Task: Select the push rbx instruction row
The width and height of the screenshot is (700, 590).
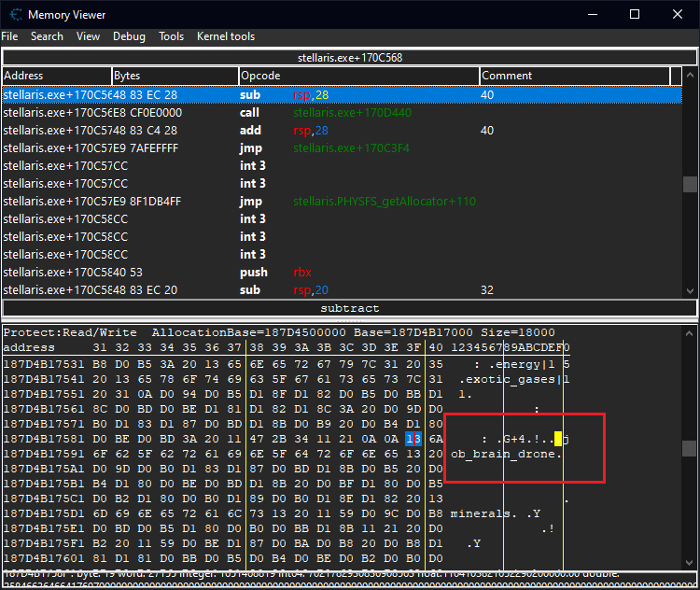Action: click(342, 273)
